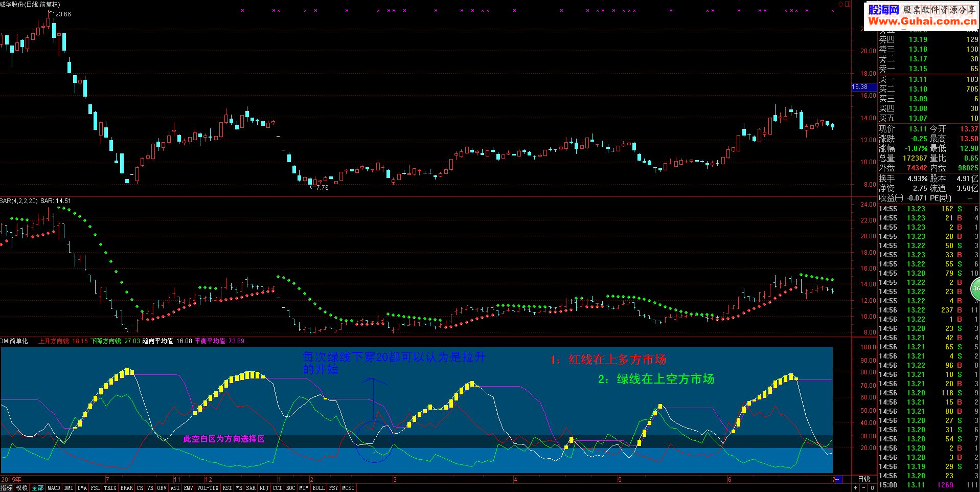Select the MACD indicator tab
This screenshot has width=980, height=492.
54,488
